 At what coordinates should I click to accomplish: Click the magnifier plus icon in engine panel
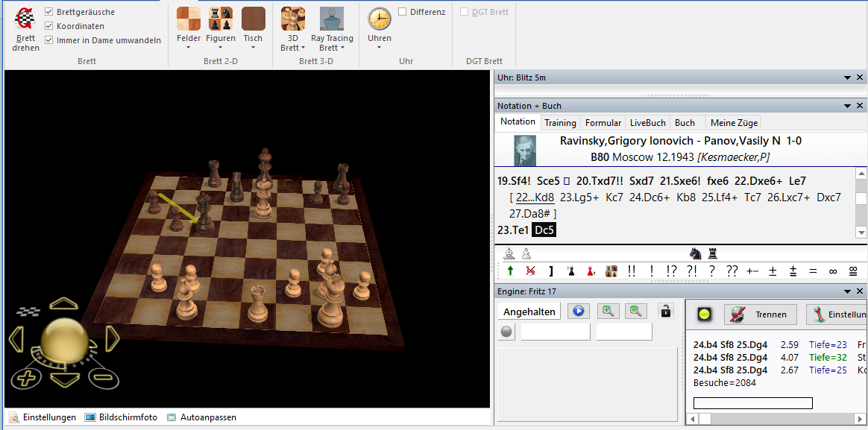tap(608, 312)
